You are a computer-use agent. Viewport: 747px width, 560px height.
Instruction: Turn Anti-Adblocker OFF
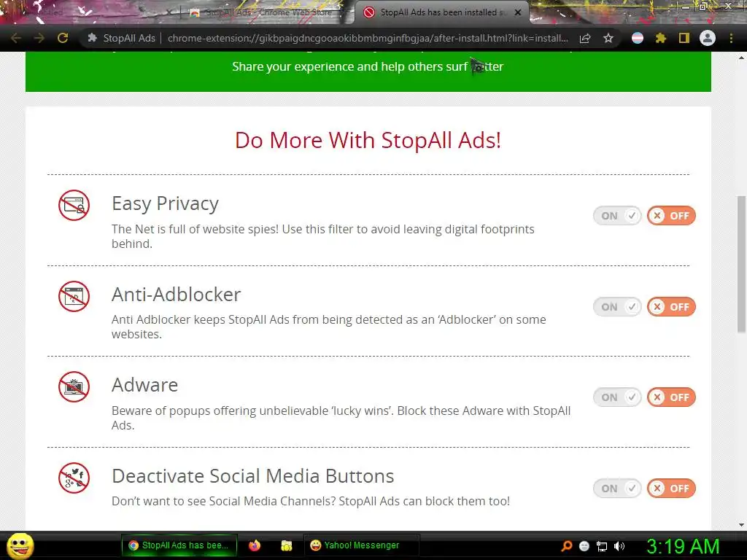[x=671, y=307]
